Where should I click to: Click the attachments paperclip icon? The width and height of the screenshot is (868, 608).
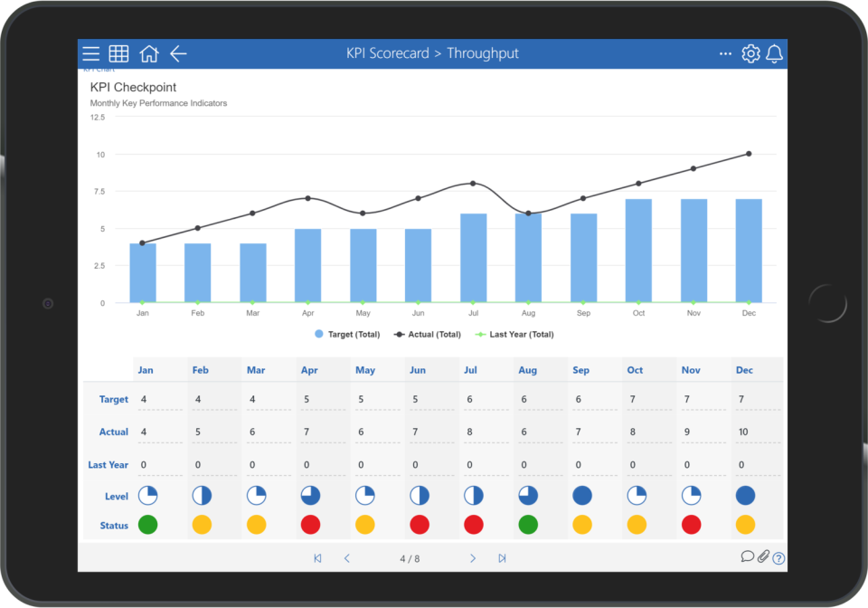click(x=762, y=556)
